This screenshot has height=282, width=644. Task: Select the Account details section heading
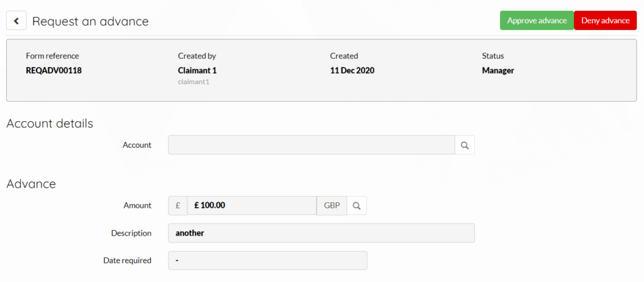click(50, 123)
